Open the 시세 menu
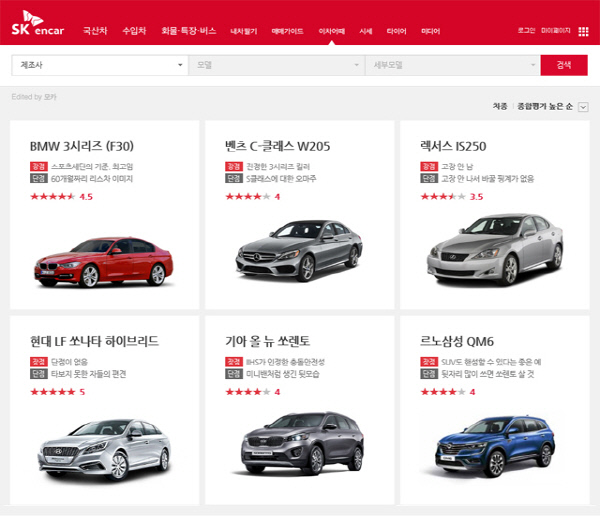 [x=366, y=31]
